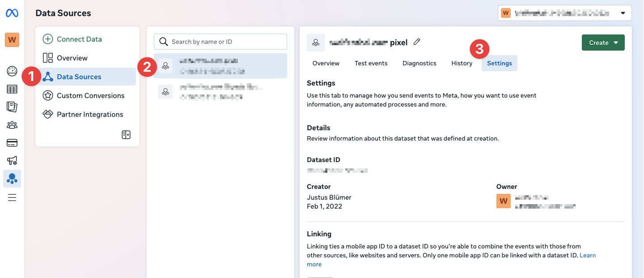Screen dimensions: 644x278
Task: Click the pencil icon to rename pixel
Action: pos(417,42)
